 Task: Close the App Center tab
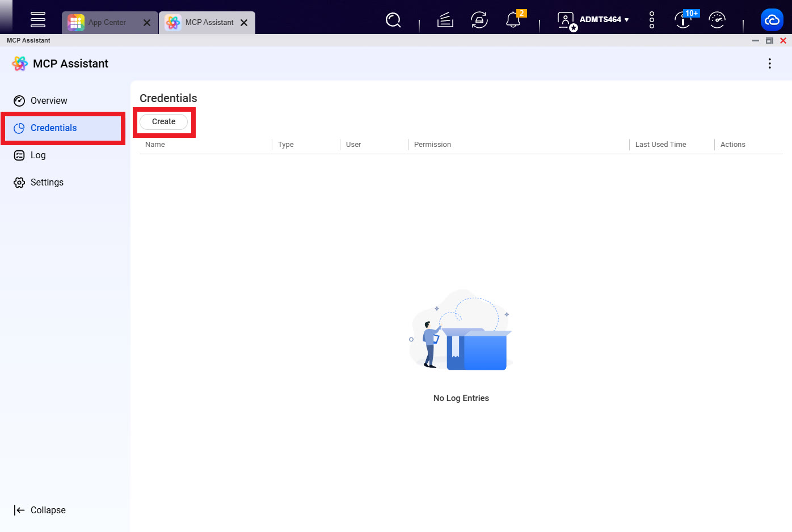147,23
